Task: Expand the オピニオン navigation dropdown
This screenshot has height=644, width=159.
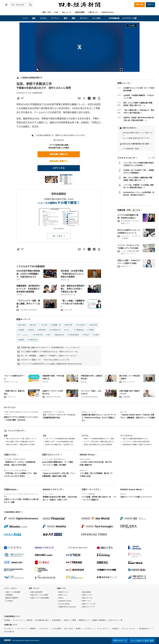Action: pyautogui.click(x=85, y=18)
